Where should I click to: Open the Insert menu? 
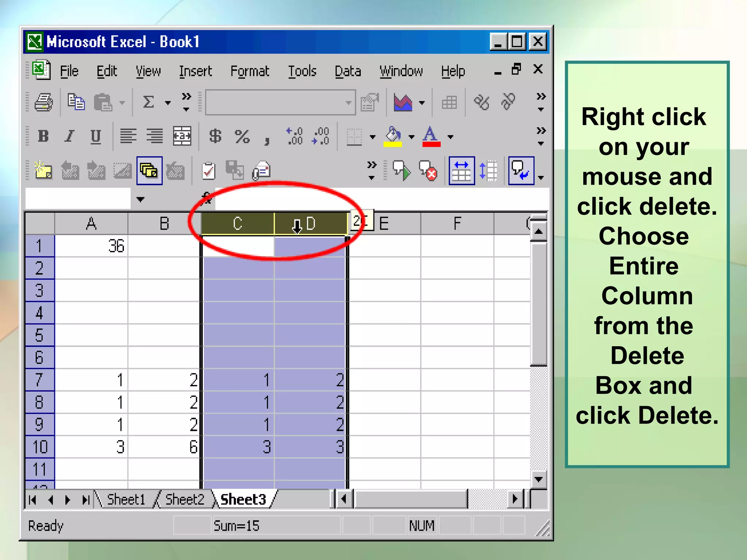pyautogui.click(x=196, y=71)
